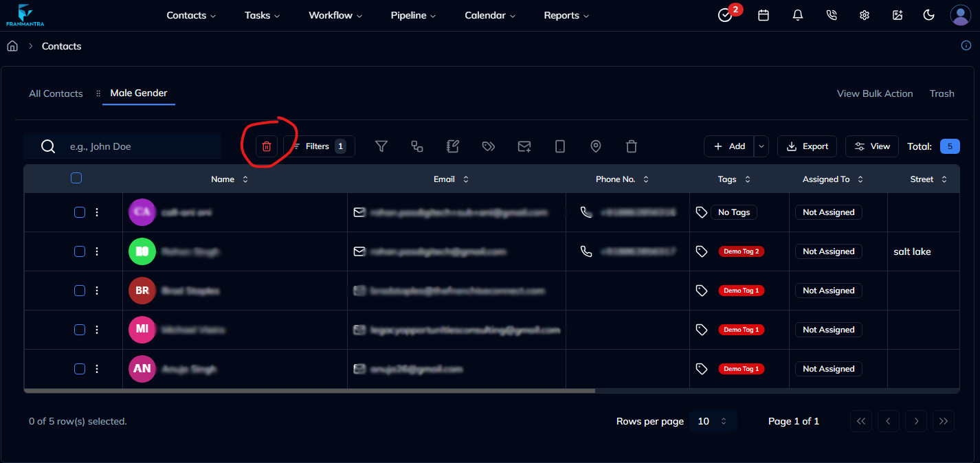This screenshot has height=463, width=980.
Task: Check the checkbox for Brad Staples row
Action: tap(79, 290)
